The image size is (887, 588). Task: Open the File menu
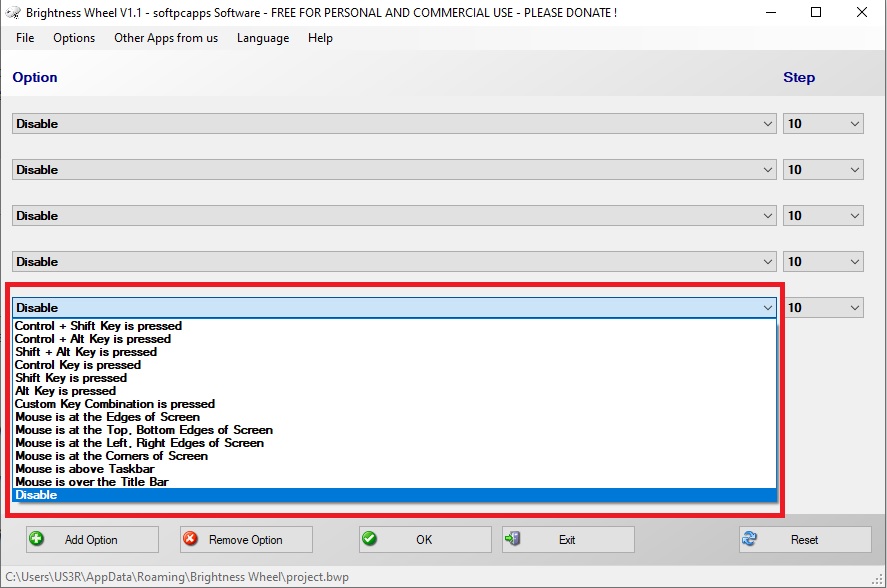pyautogui.click(x=25, y=38)
